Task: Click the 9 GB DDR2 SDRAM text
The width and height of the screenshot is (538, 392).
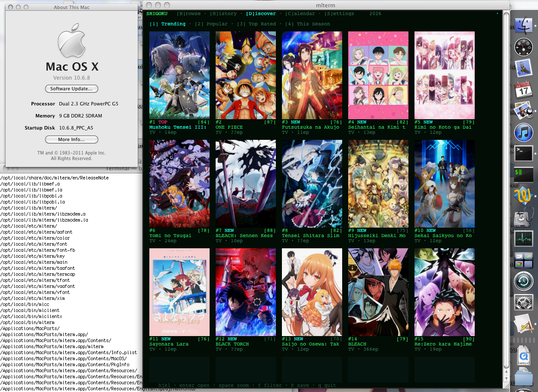Action: (x=80, y=116)
